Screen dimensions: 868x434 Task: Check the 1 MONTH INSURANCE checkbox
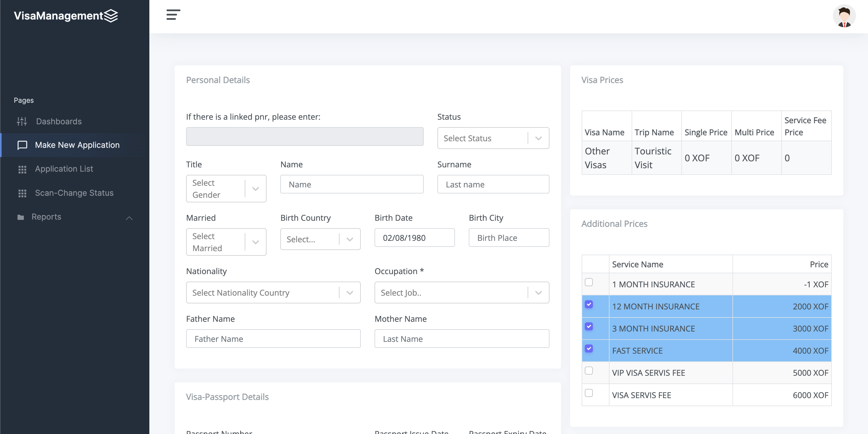[x=589, y=282]
